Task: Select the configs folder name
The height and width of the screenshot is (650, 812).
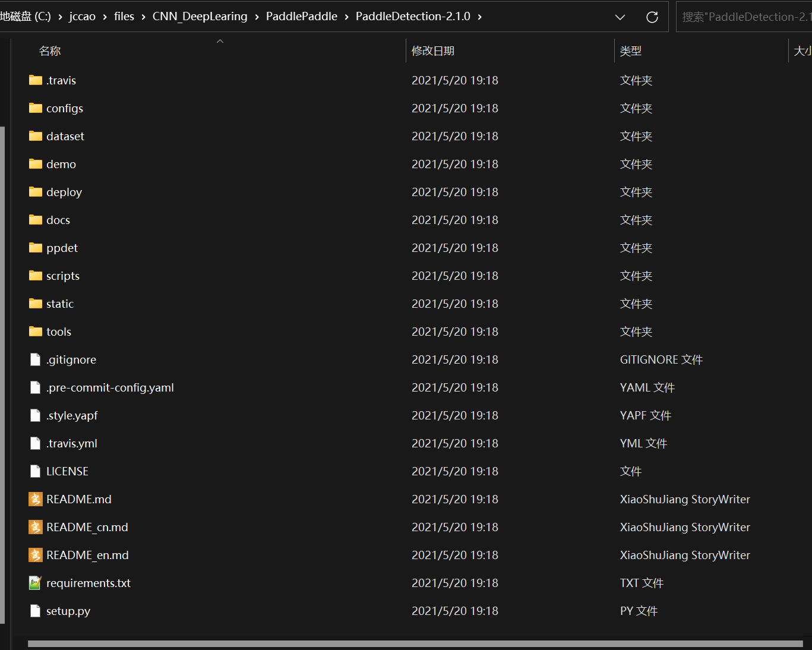Action: pyautogui.click(x=65, y=108)
